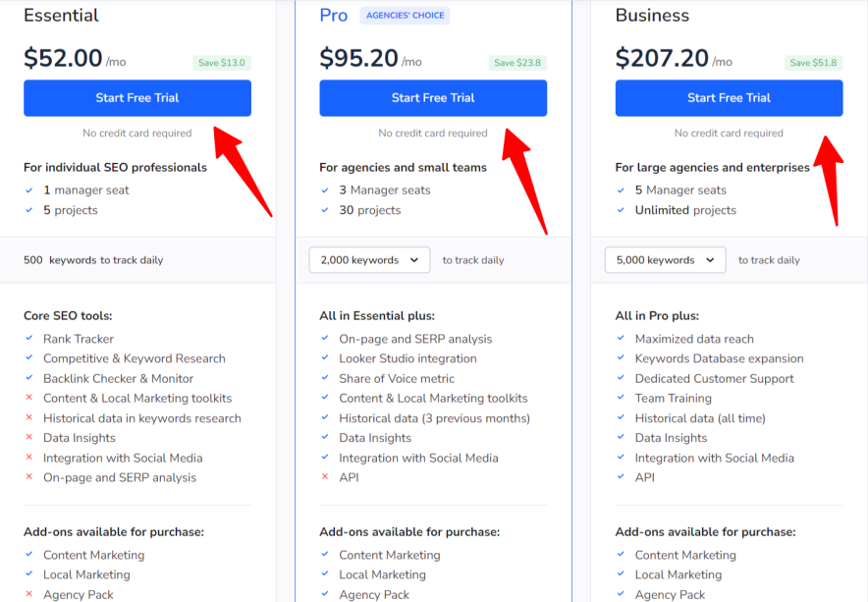This screenshot has height=602, width=868.
Task: Click checkmark beside Unlimited projects
Action: (x=621, y=210)
